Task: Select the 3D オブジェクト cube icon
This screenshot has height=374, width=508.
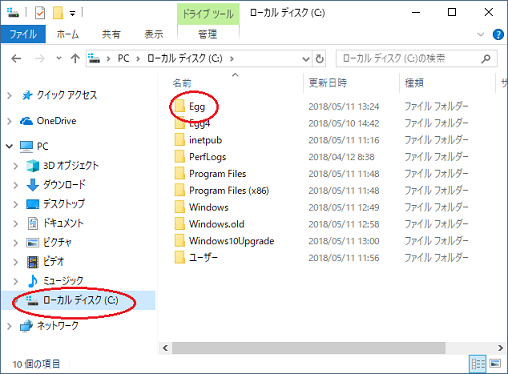Action: pyautogui.click(x=32, y=166)
